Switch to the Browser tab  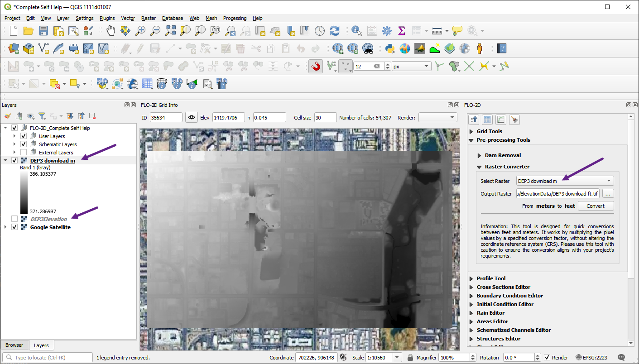(x=14, y=345)
